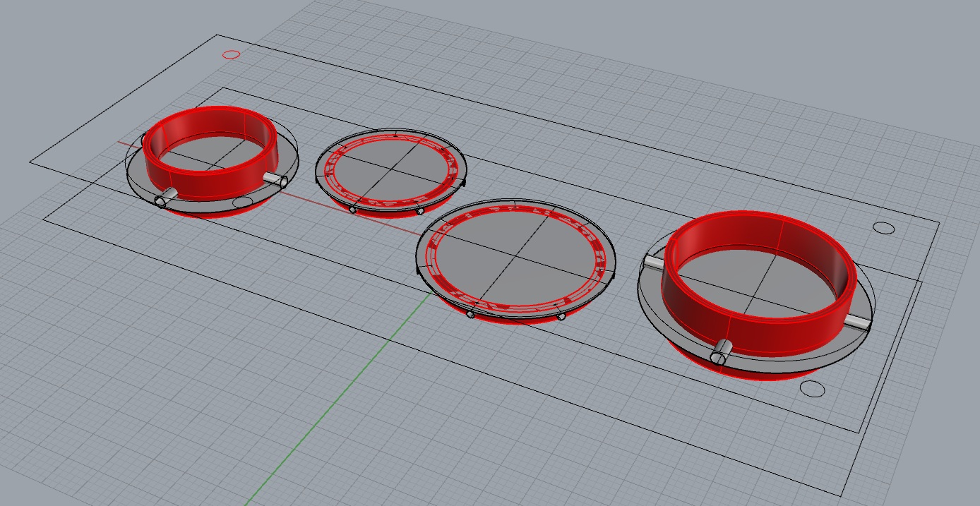Image resolution: width=980 pixels, height=506 pixels.
Task: Pick the smaller flat disc with red inner ring
Action: point(390,168)
